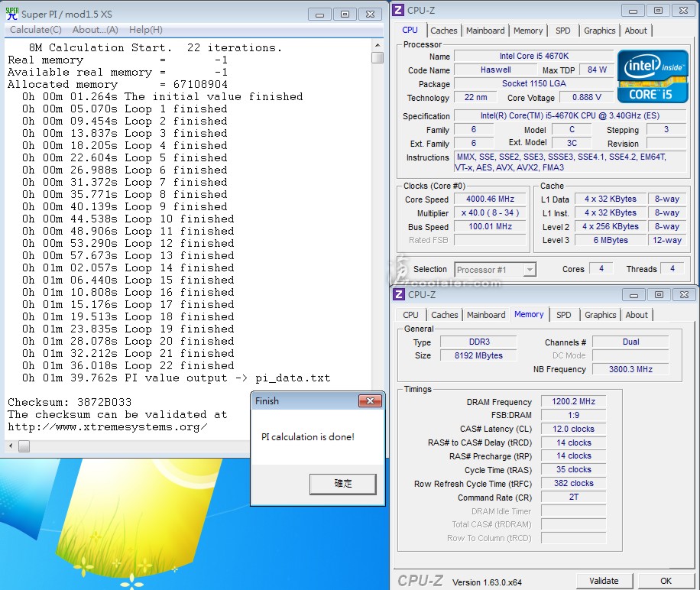The image size is (700, 590).
Task: Click the Level 3 cache value 6 MBytes
Action: [x=611, y=240]
